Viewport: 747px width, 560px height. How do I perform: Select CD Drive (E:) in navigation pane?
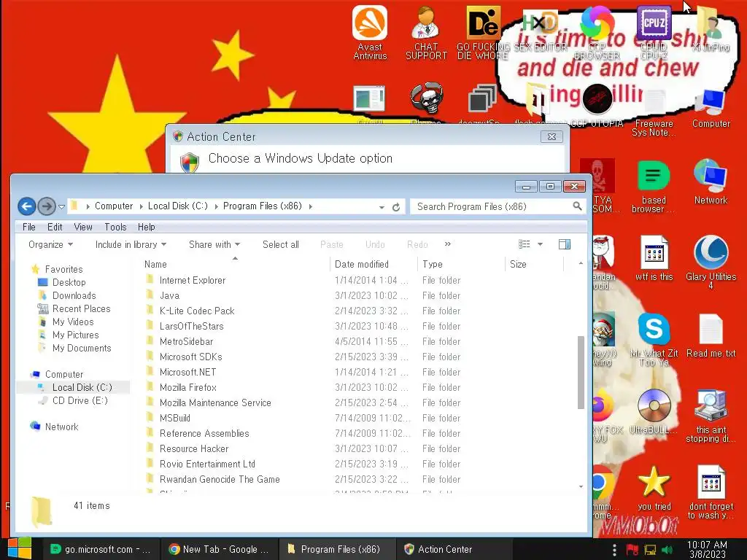pyautogui.click(x=80, y=400)
